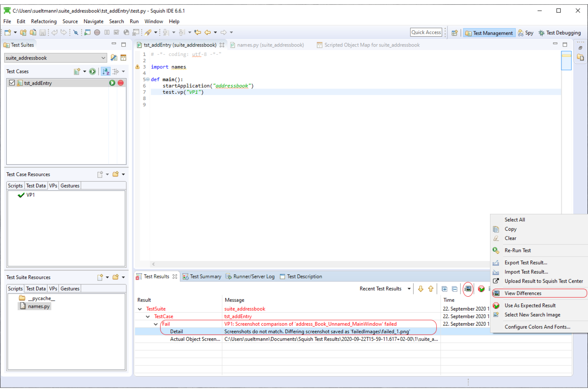Collapse the TestSuite result row
This screenshot has width=588, height=392.
[x=140, y=309]
